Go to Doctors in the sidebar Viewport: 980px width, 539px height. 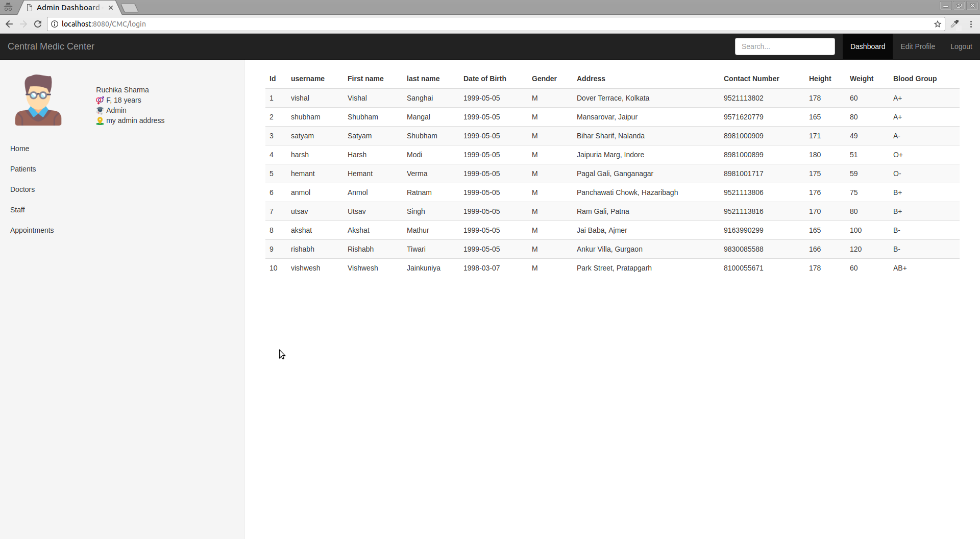22,189
